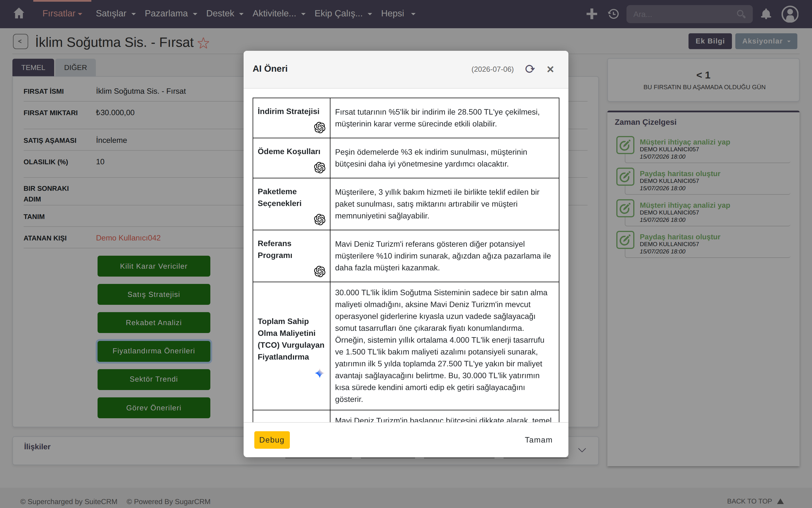The width and height of the screenshot is (812, 508).
Task: Click Sektör Trendi button
Action: (154, 379)
